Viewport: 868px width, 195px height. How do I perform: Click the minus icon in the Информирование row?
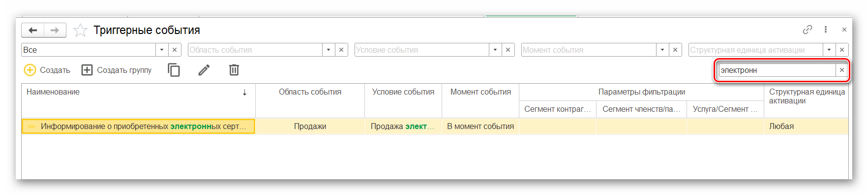coord(31,127)
